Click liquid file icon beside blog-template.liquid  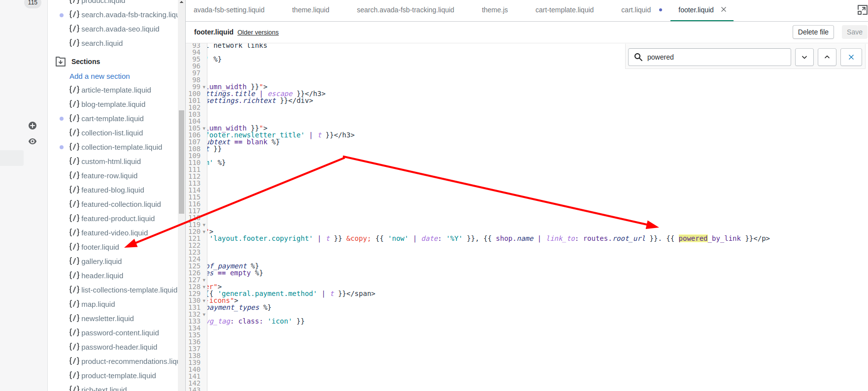click(74, 104)
